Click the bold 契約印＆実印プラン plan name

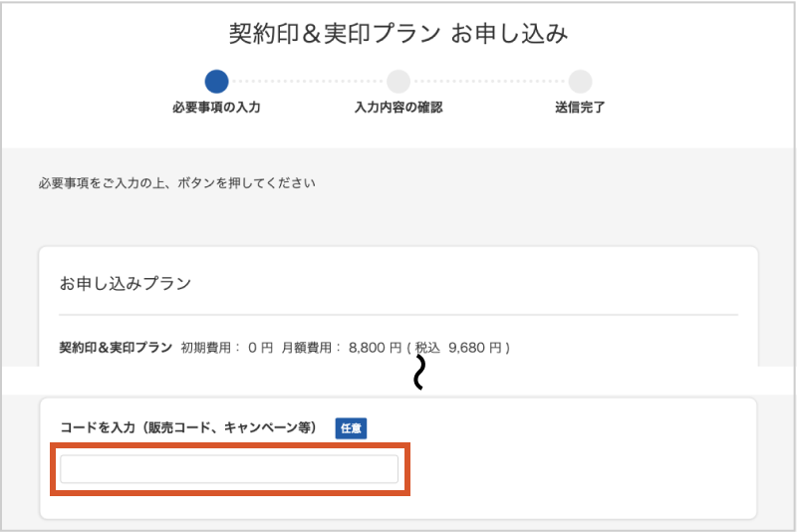pos(116,348)
